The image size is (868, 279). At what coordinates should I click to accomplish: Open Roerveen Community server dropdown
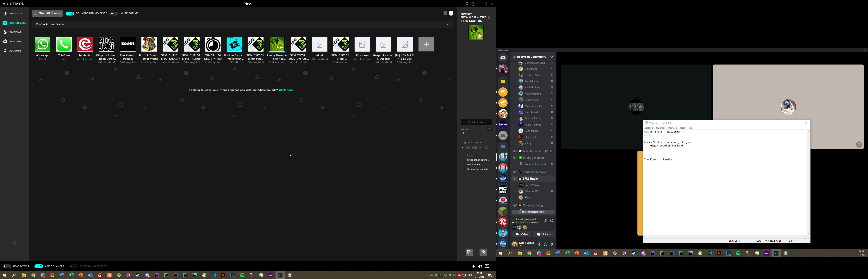(x=551, y=57)
